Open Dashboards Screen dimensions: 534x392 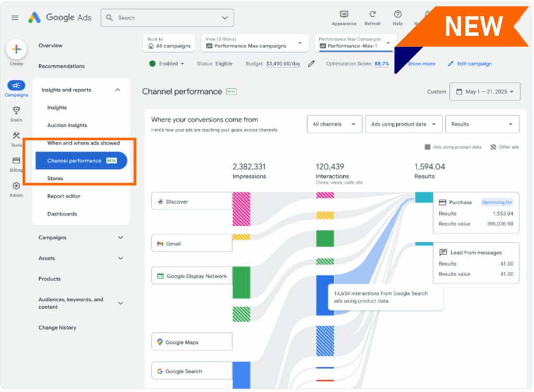click(62, 214)
